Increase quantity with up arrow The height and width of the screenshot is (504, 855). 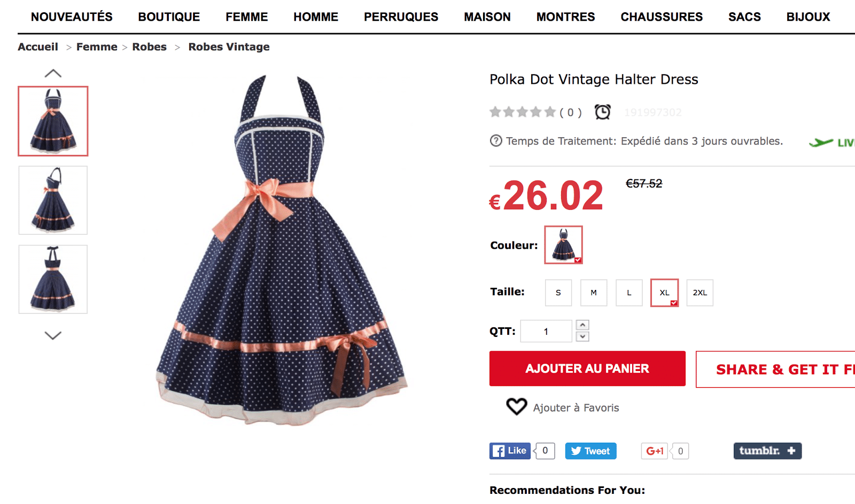(582, 325)
